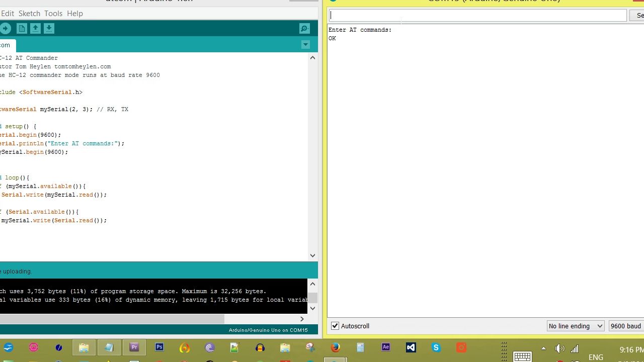Open Adobe After Effects from the taskbar

[x=385, y=347]
